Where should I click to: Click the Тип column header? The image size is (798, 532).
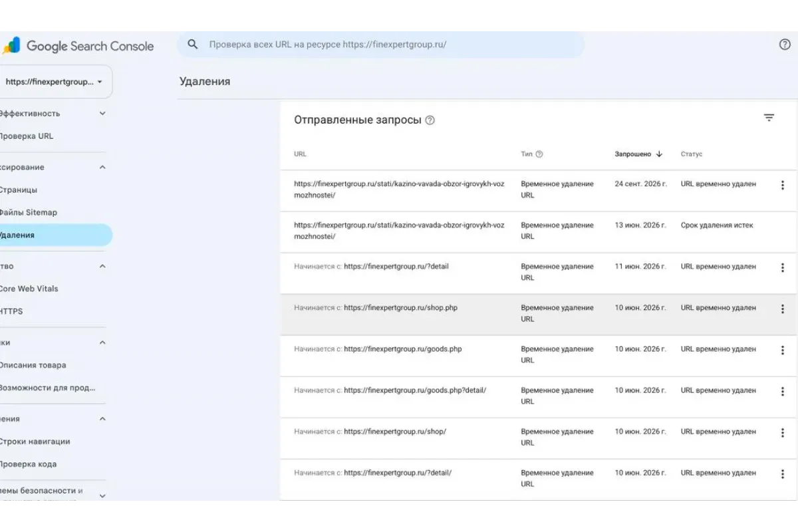[x=527, y=154]
